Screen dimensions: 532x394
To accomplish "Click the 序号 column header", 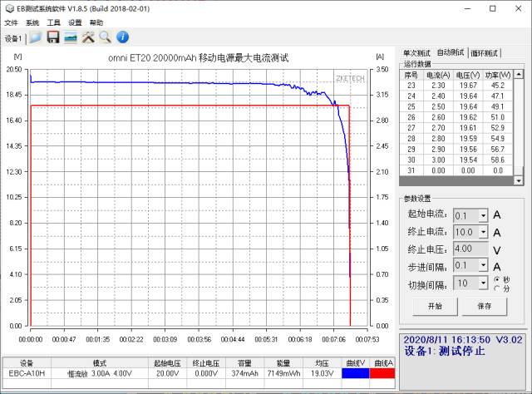I will point(411,75).
